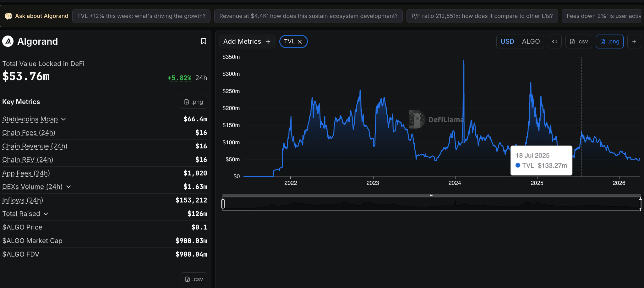Download Key Metrics as .png

click(x=193, y=102)
